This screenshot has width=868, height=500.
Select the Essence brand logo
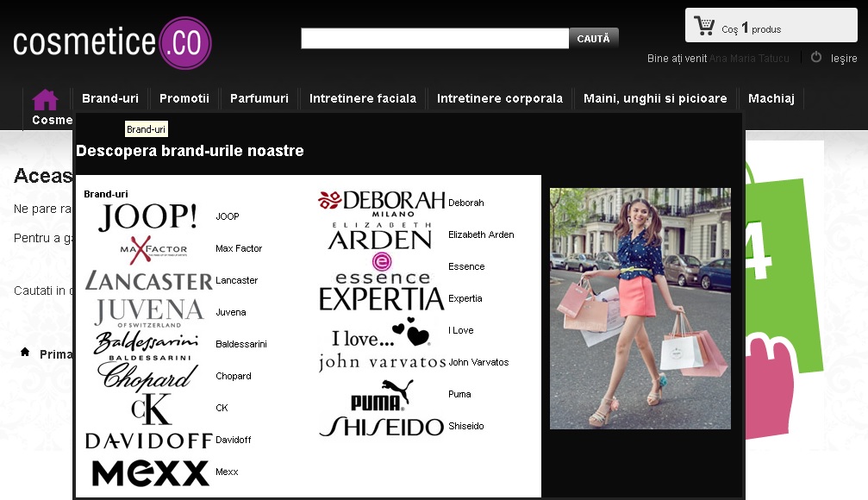[x=382, y=268]
